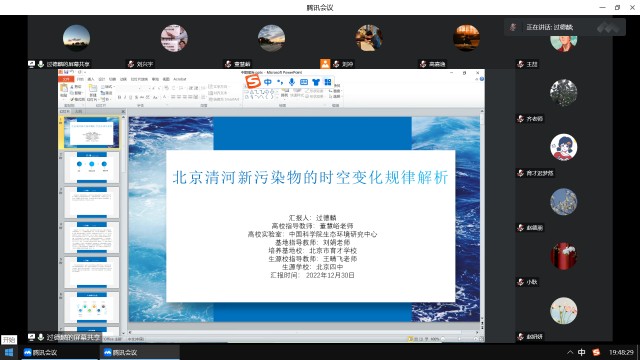The image size is (640, 360).
Task: Click the slide title 北京清河新污染物的时空变化规律解析
Action: (x=310, y=178)
